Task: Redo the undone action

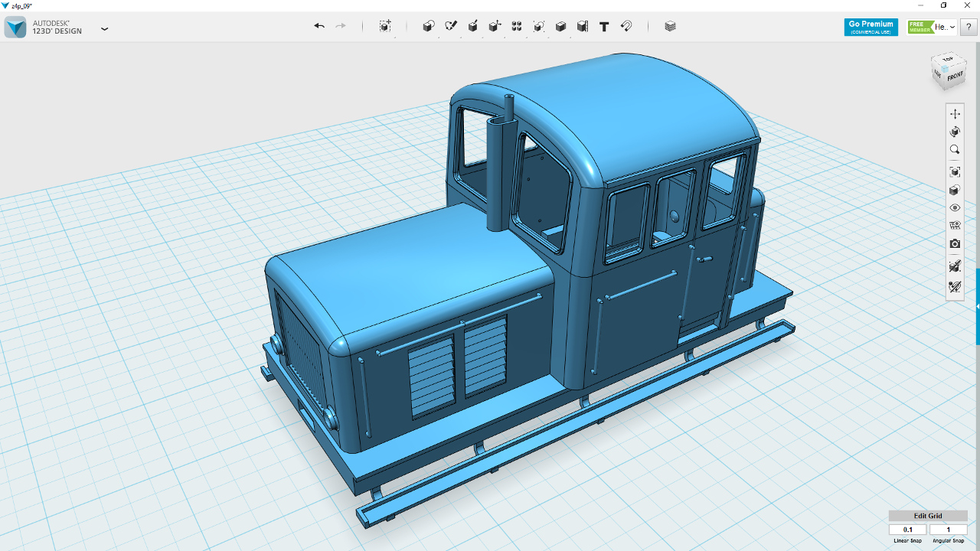Action: pos(341,26)
